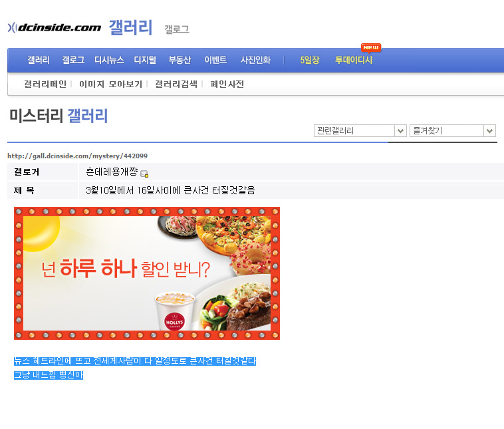Go to 갤러리메인 in the submenu
Image resolution: width=504 pixels, height=429 pixels.
[45, 84]
